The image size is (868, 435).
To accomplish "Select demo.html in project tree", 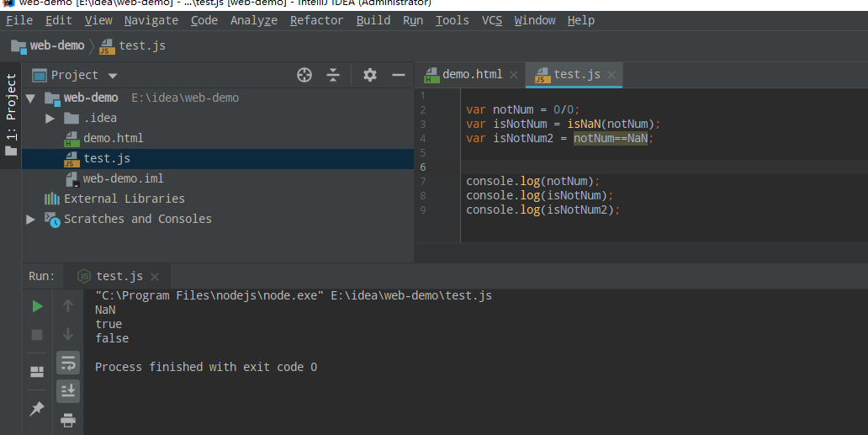I will 218,138.
